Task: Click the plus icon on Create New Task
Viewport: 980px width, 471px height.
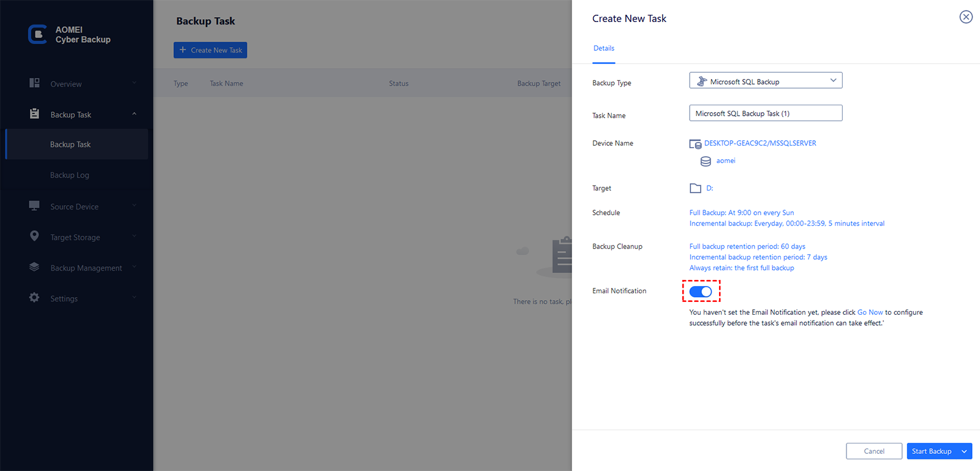Action: pyautogui.click(x=183, y=50)
